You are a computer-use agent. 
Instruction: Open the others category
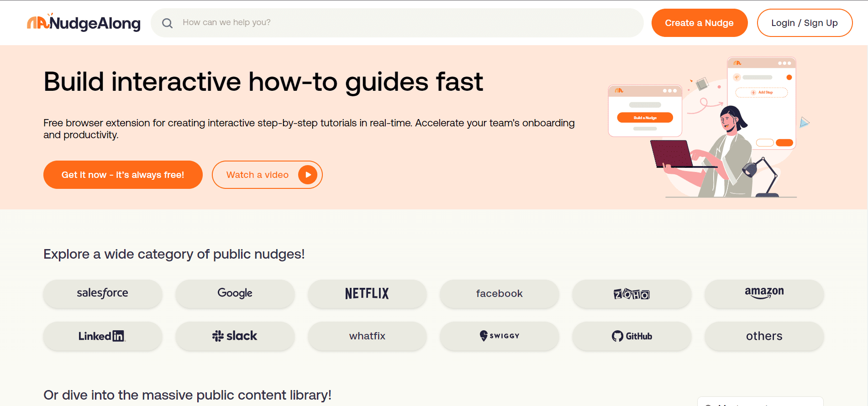[764, 336]
